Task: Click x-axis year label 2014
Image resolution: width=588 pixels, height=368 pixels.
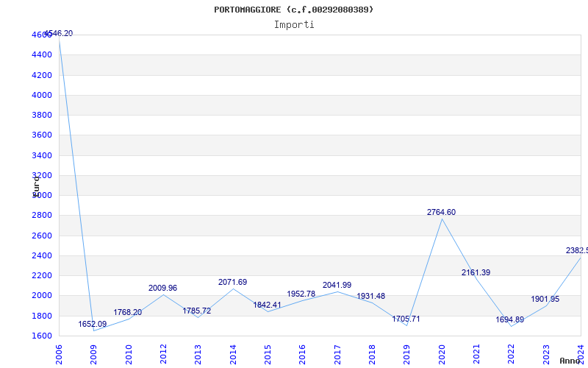Action: pyautogui.click(x=232, y=354)
